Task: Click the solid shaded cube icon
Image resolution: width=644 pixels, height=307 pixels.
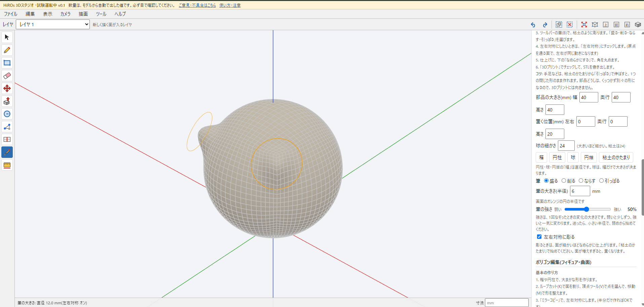Action: pos(638,25)
